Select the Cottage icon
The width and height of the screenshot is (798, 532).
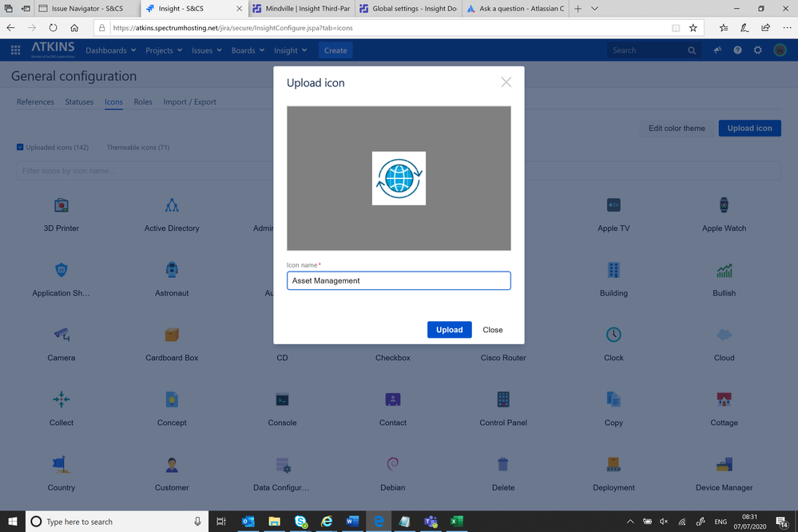pyautogui.click(x=724, y=399)
